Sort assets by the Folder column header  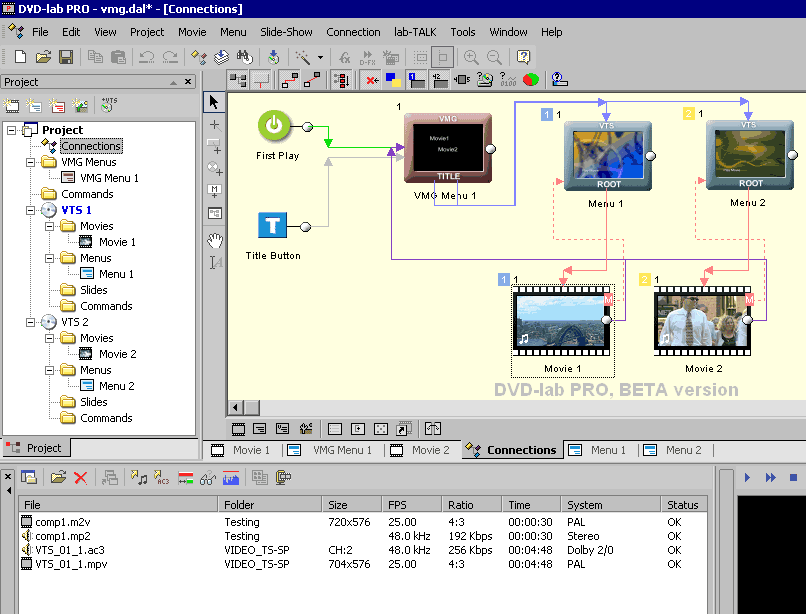tap(270, 505)
